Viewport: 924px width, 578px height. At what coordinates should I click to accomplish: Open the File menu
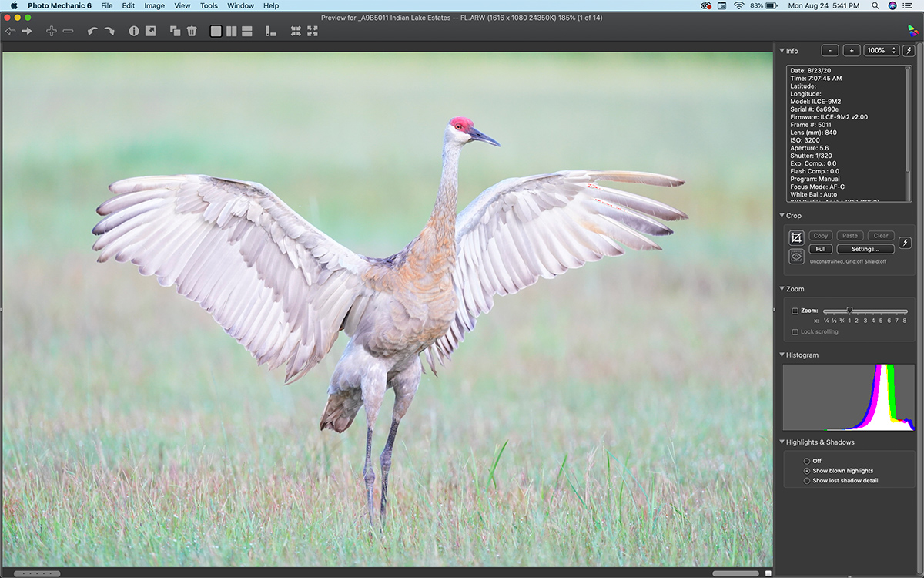[x=106, y=5]
